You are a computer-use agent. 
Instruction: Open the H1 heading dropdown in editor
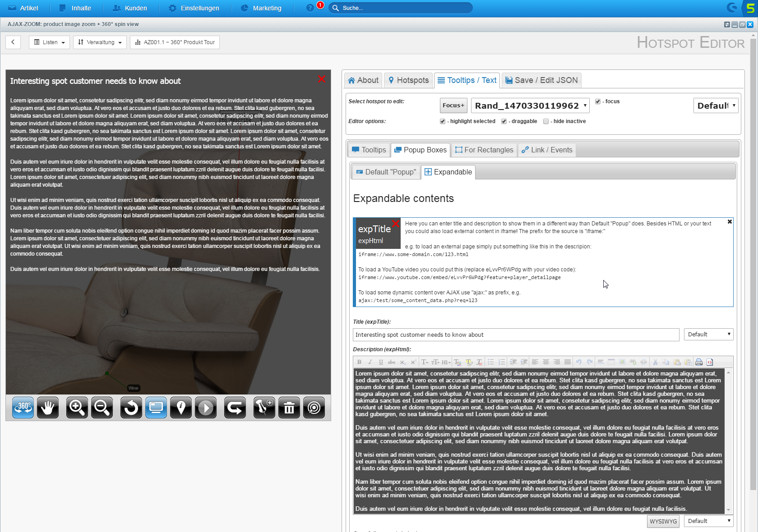point(446,362)
